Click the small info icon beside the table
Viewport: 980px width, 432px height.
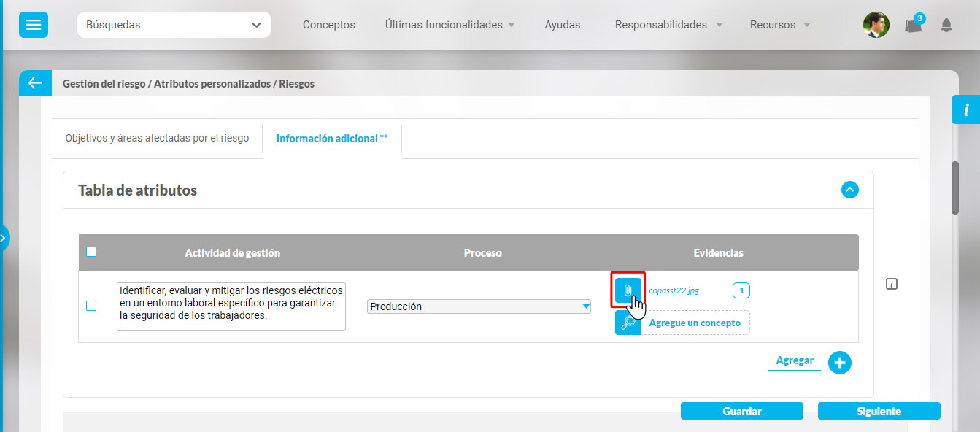(x=891, y=284)
